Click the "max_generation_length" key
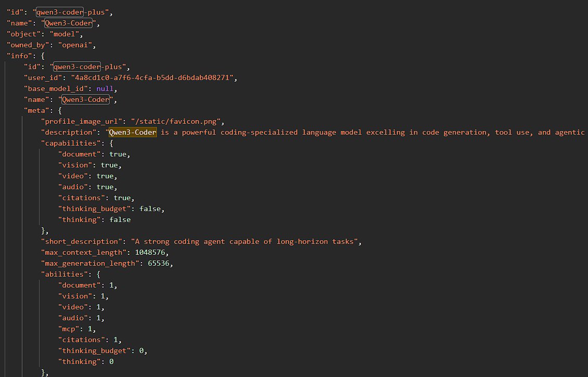This screenshot has height=377, width=588. 90,263
